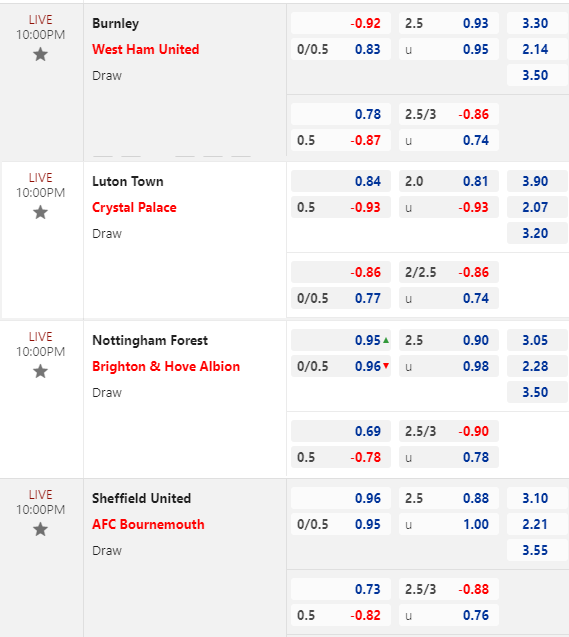Screen dimensions: 569x637
Task: Choose Burnley match over 2.5 at 0.93
Action: point(449,23)
